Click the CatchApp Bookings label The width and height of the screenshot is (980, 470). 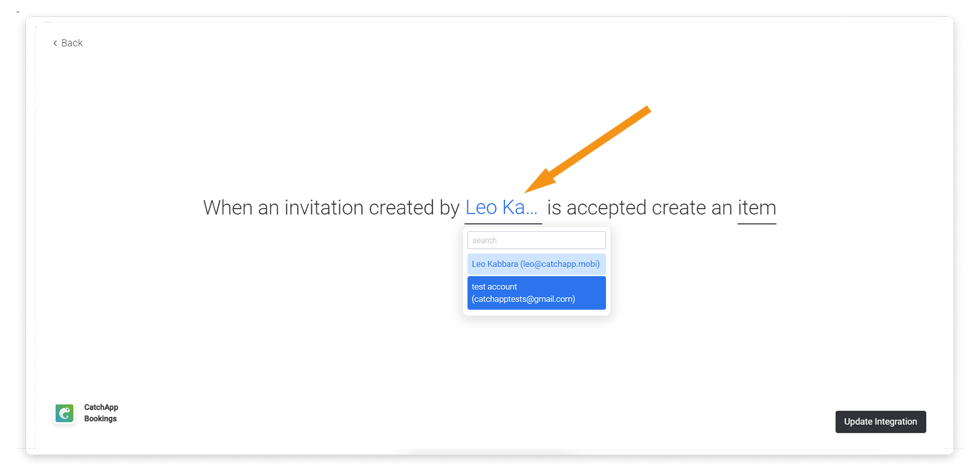tap(101, 413)
